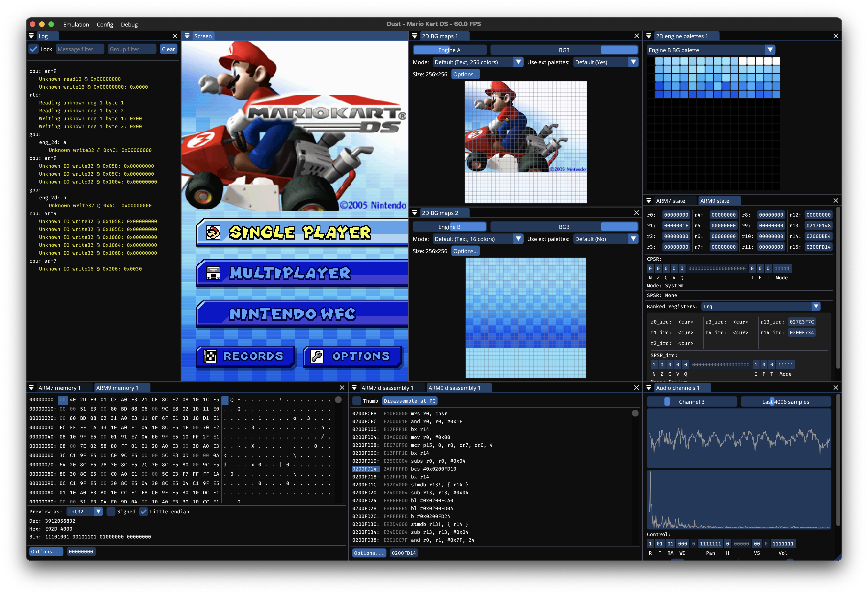868x595 pixels.
Task: Toggle the Little endian checkbox
Action: (x=143, y=512)
